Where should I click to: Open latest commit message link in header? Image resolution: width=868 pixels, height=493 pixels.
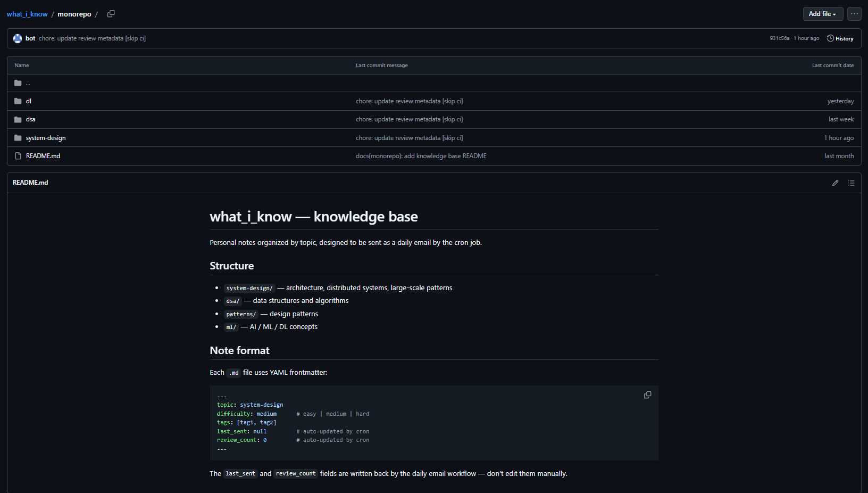tap(92, 38)
